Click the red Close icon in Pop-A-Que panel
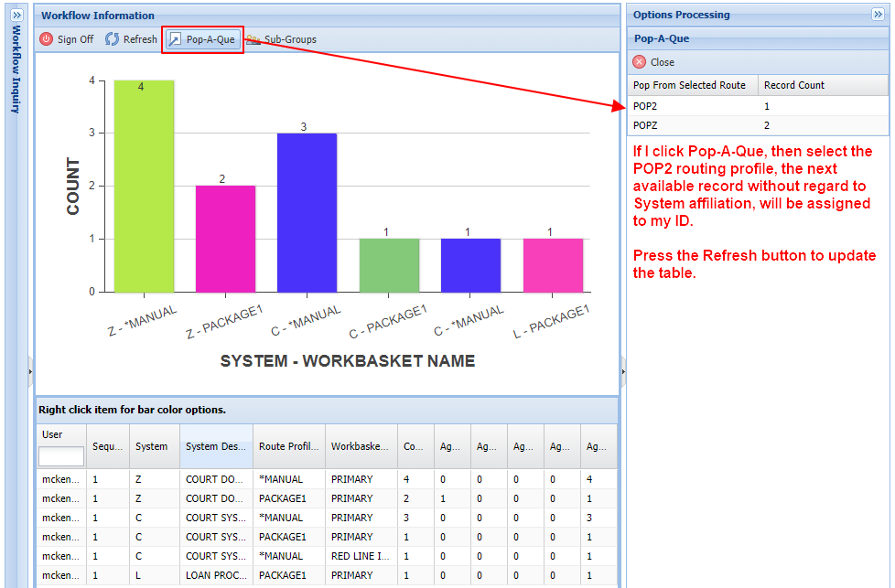This screenshot has width=895, height=588. click(640, 61)
